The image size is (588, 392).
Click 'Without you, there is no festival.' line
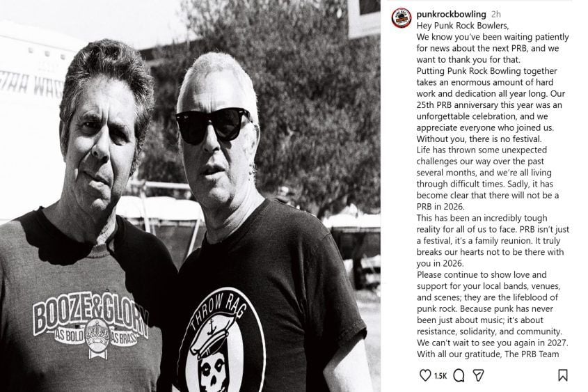pyautogui.click(x=479, y=139)
